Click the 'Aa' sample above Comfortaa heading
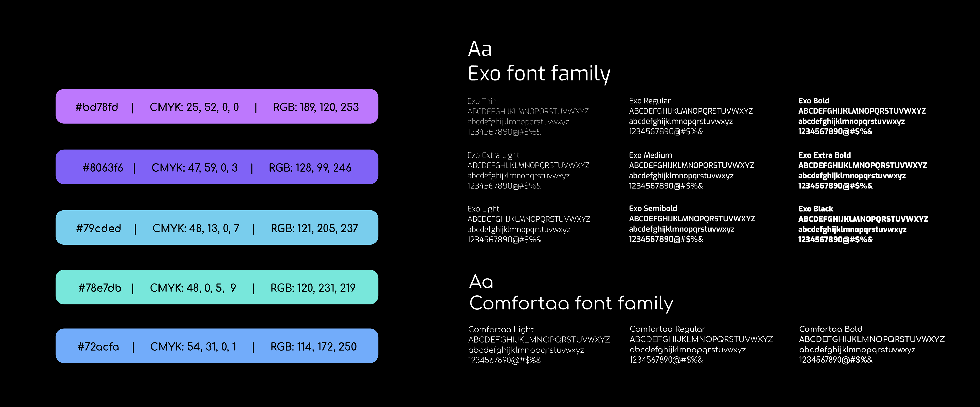Viewport: 980px width, 407px height. [x=481, y=282]
